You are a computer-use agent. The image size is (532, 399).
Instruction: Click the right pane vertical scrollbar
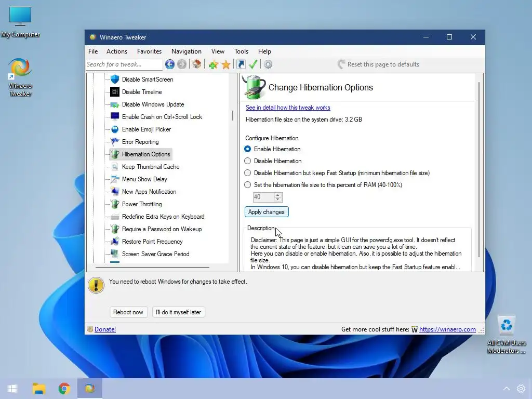(479, 170)
